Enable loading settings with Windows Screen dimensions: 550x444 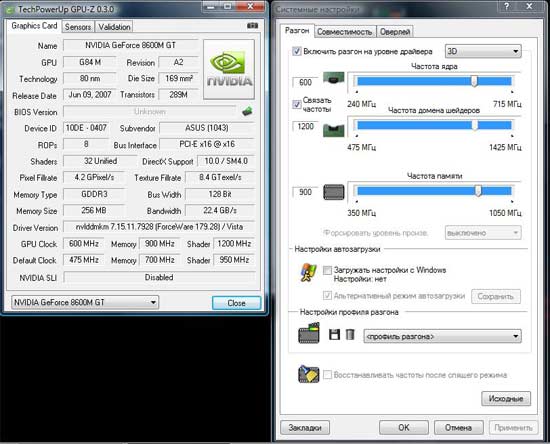327,270
